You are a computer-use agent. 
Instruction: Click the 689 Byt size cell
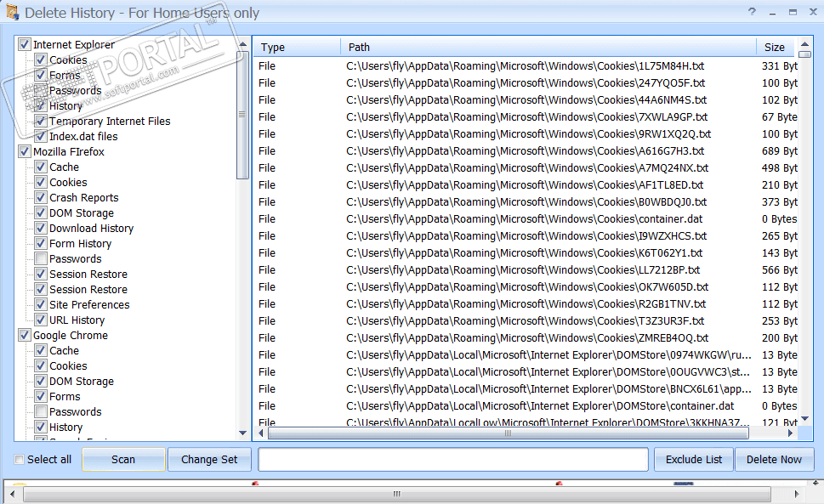(779, 150)
